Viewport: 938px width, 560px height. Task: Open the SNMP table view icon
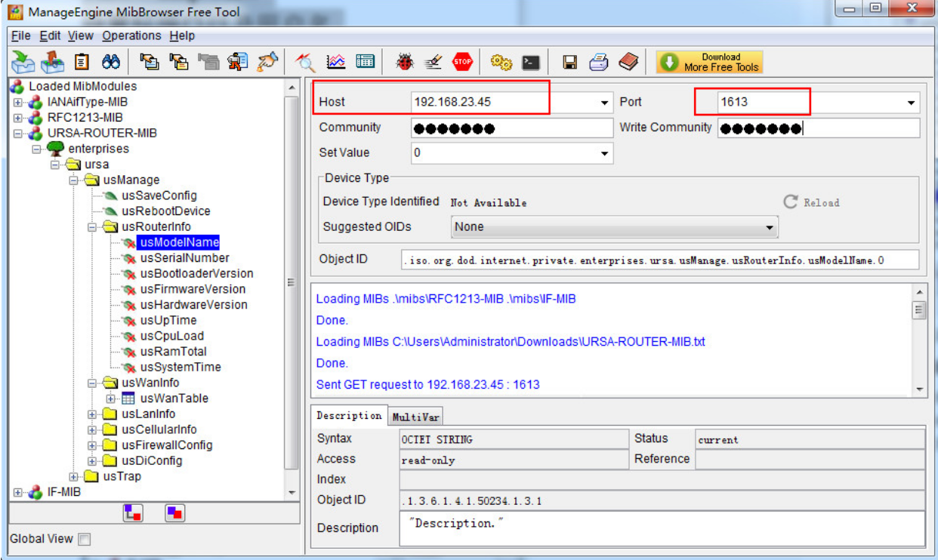pyautogui.click(x=366, y=62)
